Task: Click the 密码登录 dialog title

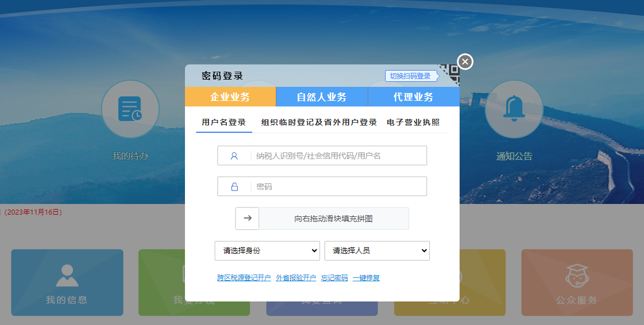Action: coord(222,76)
